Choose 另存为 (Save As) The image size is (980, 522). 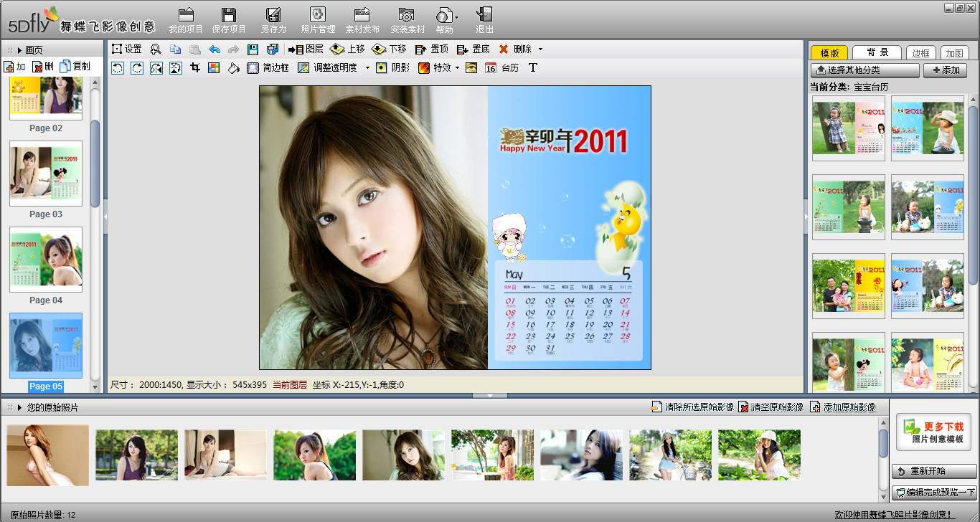click(273, 20)
